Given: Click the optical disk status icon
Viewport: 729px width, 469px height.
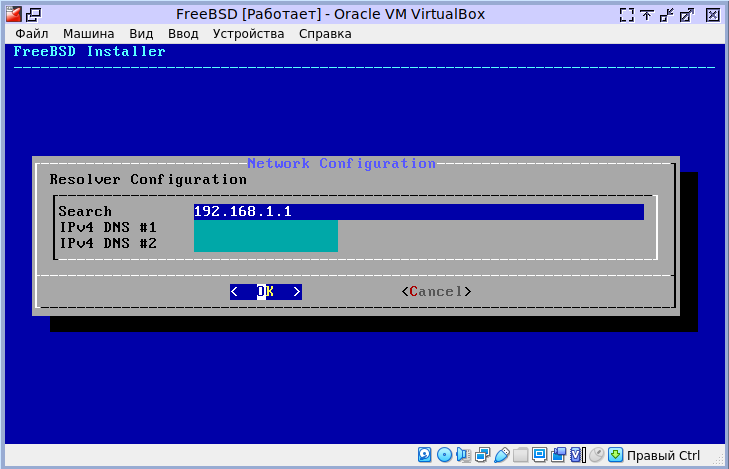Looking at the screenshot, I should (444, 455).
